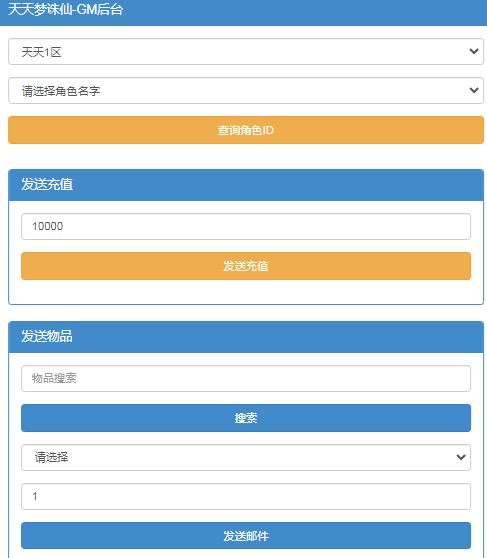Click the 发送充值 panel header
The image size is (487, 558).
(246, 185)
